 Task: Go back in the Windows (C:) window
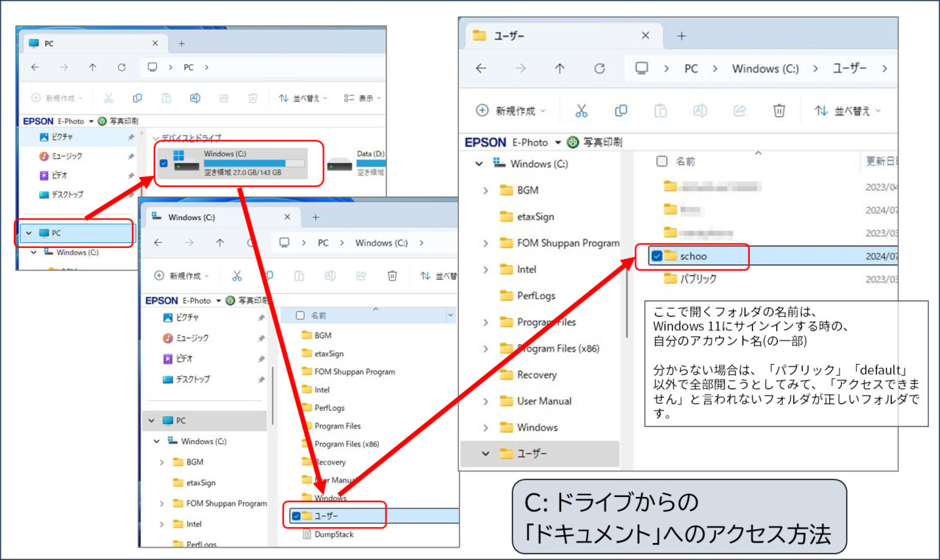(x=158, y=242)
